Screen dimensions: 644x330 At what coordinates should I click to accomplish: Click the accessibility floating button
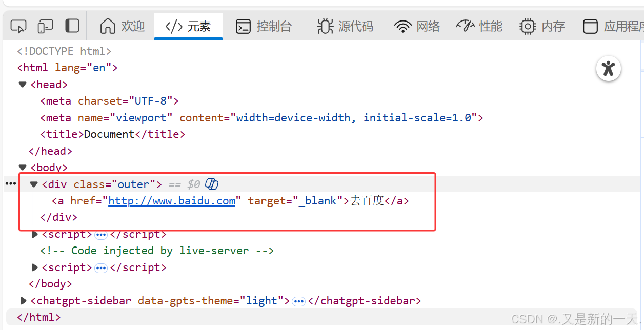[609, 68]
